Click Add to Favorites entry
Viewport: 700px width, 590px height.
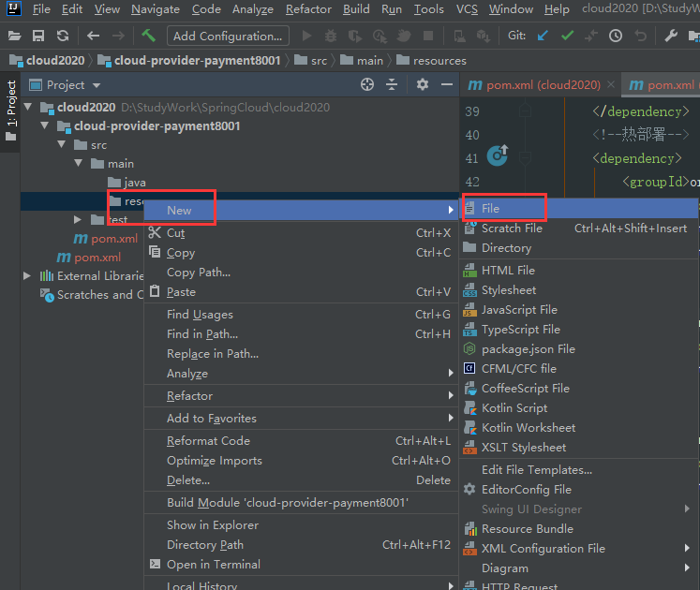tap(301, 419)
